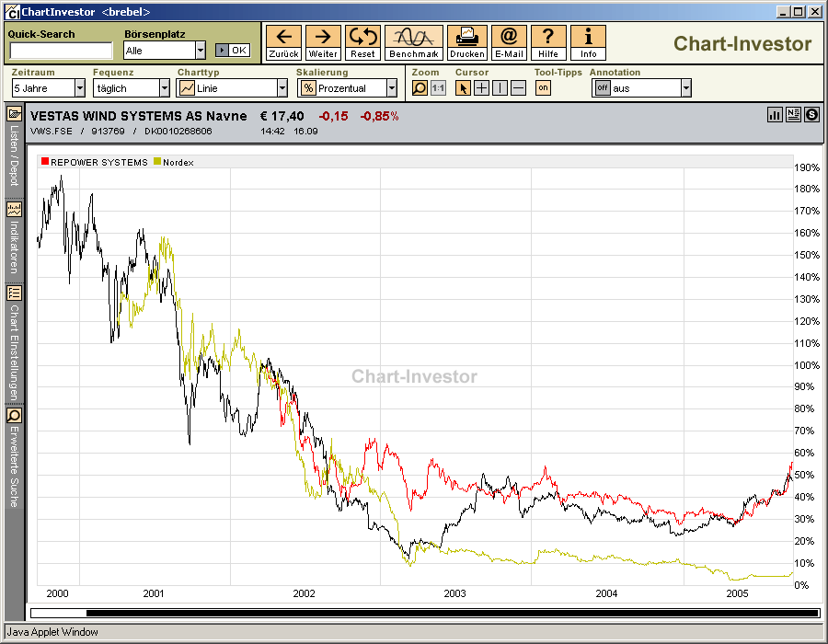Click the 1:1 zoom icon
The image size is (828, 644).
coord(437,88)
